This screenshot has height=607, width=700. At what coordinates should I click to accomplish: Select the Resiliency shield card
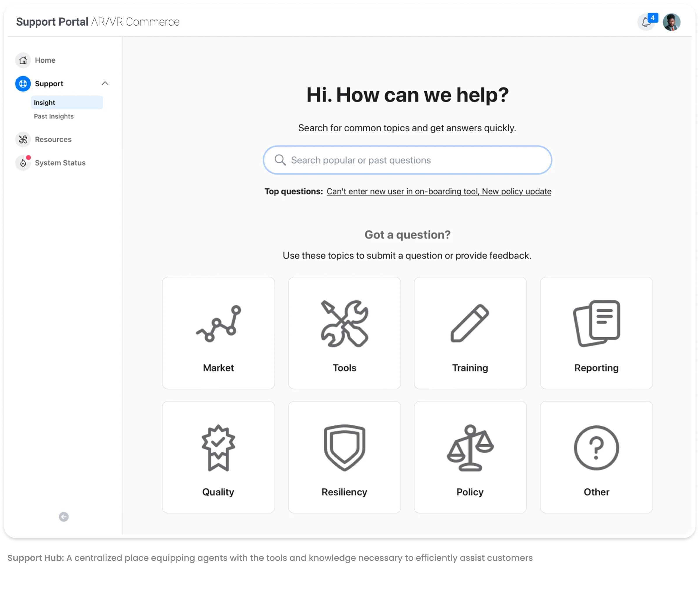pyautogui.click(x=344, y=457)
